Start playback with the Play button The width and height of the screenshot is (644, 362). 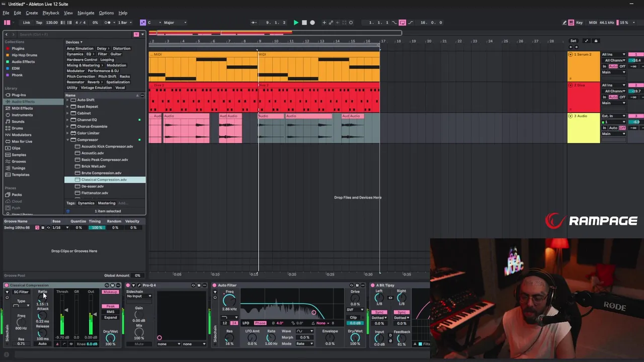[x=296, y=23]
